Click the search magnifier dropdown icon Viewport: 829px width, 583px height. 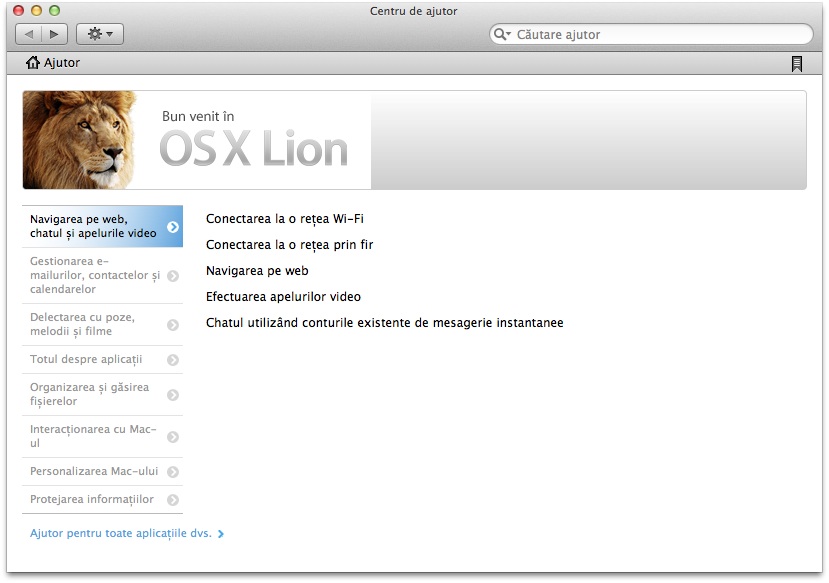tap(502, 34)
